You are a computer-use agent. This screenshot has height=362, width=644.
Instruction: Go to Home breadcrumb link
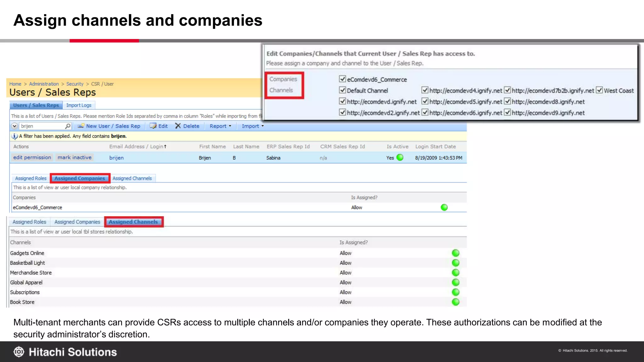tap(15, 84)
